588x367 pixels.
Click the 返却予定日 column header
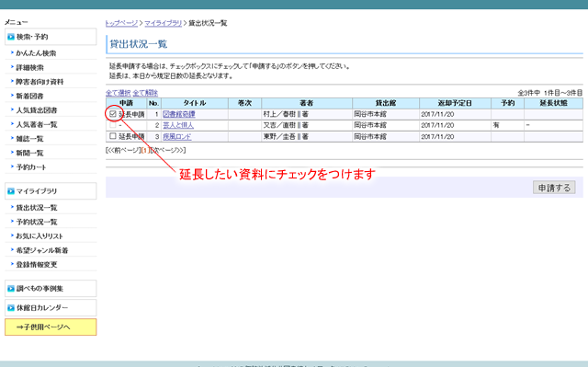(455, 103)
